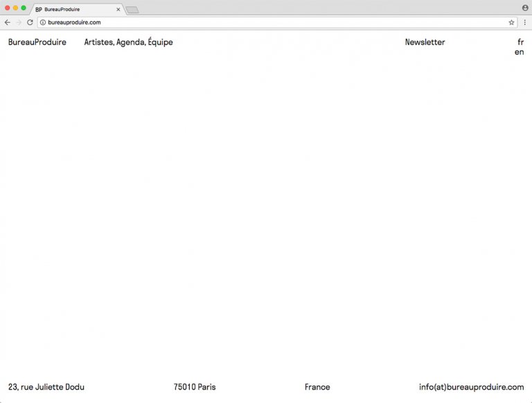The width and height of the screenshot is (532, 403).
Task: Click the green fullscreen window button
Action: tap(24, 8)
